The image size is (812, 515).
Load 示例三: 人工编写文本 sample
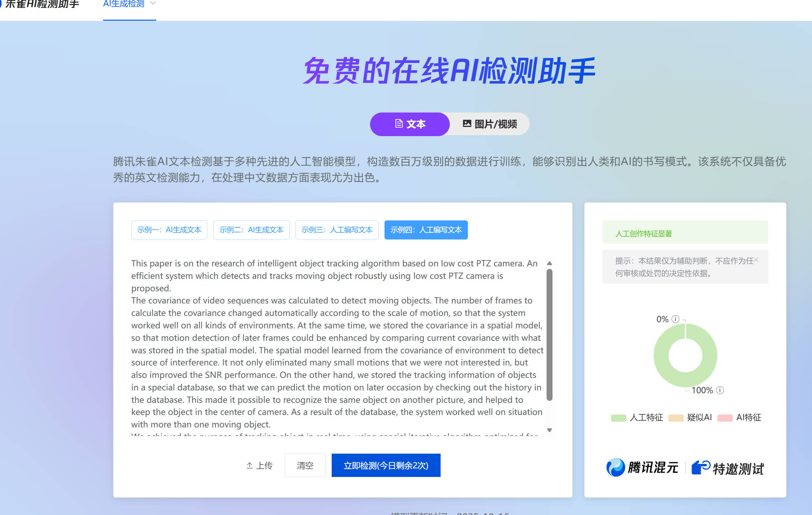pos(337,230)
